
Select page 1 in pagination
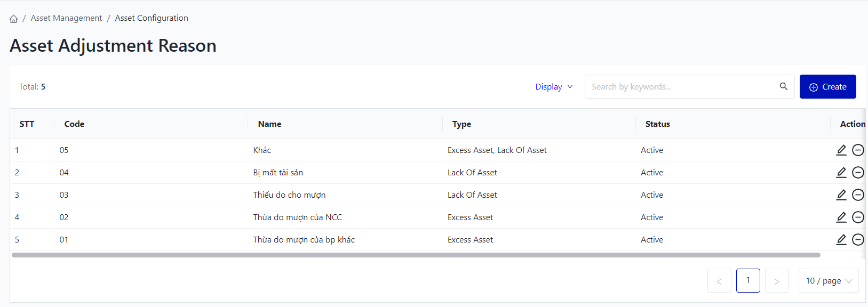point(748,281)
